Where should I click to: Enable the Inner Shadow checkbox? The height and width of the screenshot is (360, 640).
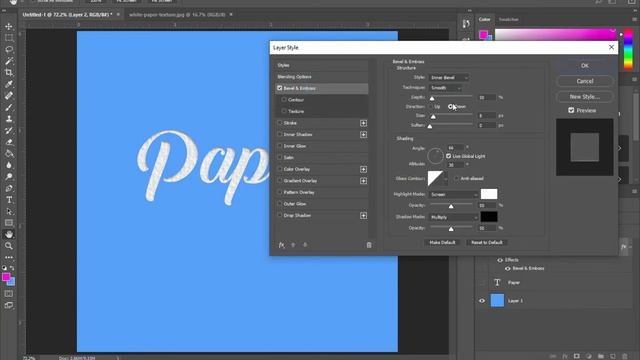pos(280,134)
